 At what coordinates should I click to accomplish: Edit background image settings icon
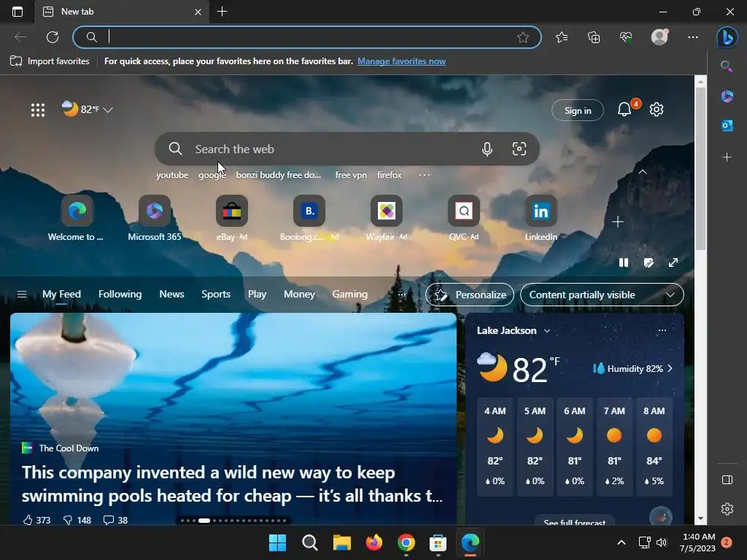tap(649, 262)
